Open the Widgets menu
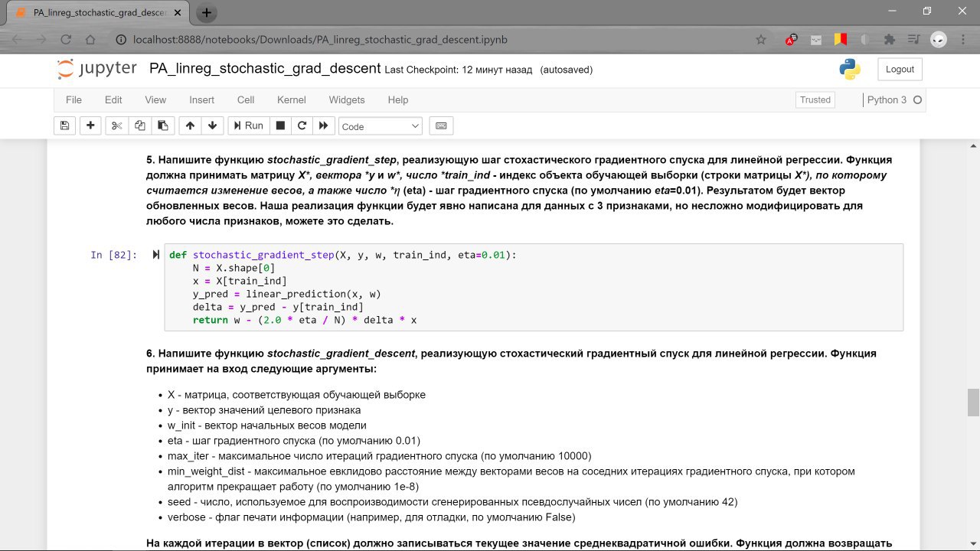 347,99
